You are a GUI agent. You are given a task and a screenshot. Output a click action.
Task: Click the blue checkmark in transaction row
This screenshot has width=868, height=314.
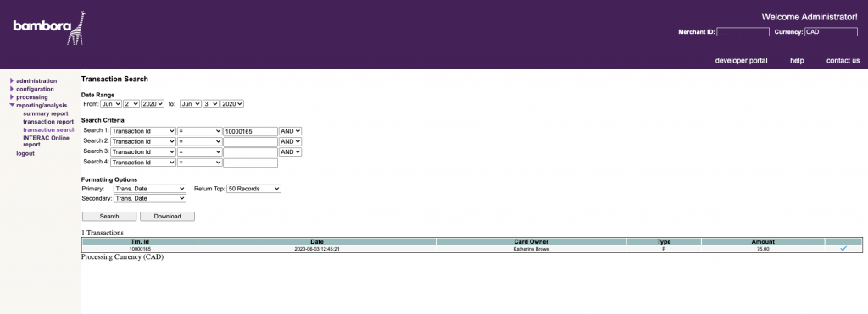tap(843, 249)
